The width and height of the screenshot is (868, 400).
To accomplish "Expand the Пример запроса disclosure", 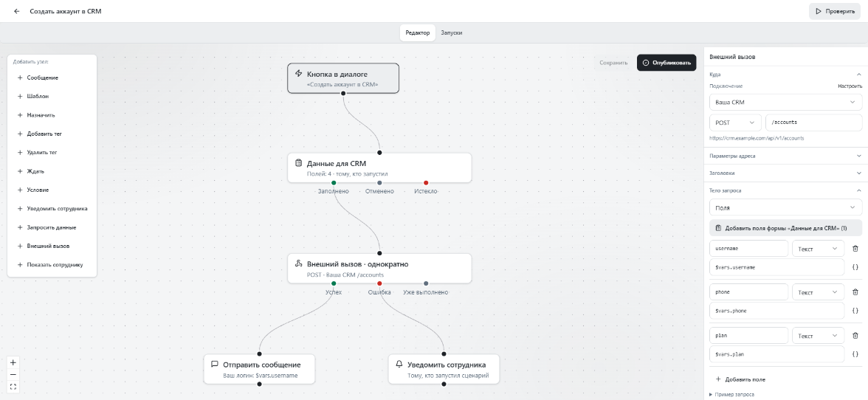I will click(x=732, y=395).
